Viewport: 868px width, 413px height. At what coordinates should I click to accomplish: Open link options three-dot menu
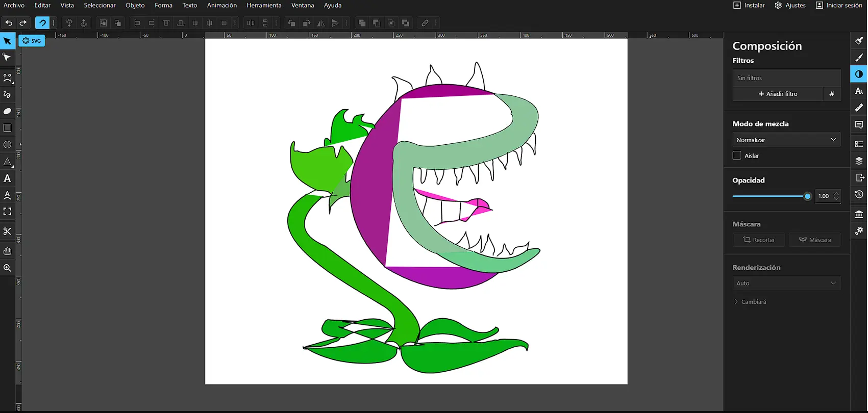pos(436,23)
